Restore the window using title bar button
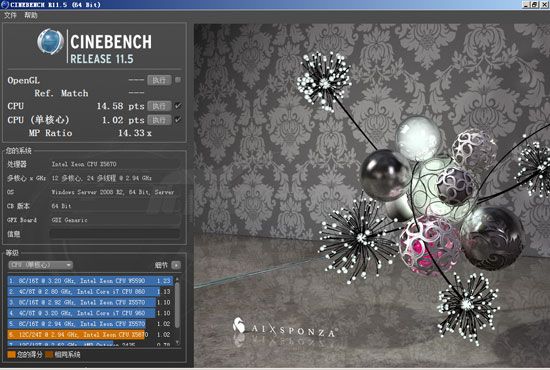Image resolution: width=550 pixels, height=370 pixels. pos(535,5)
